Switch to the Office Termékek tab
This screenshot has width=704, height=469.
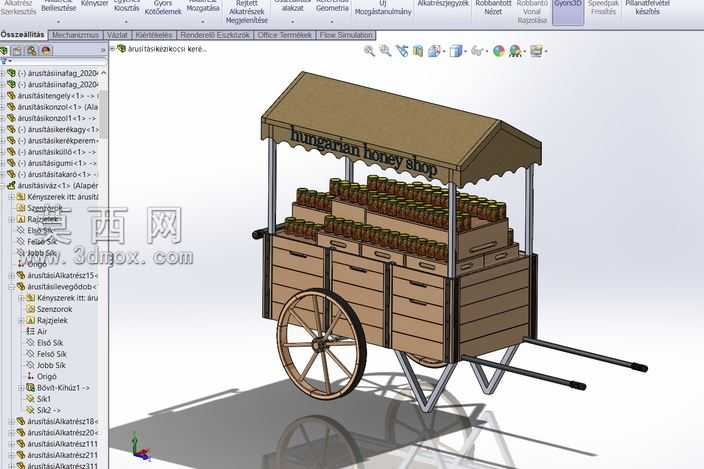coord(285,35)
